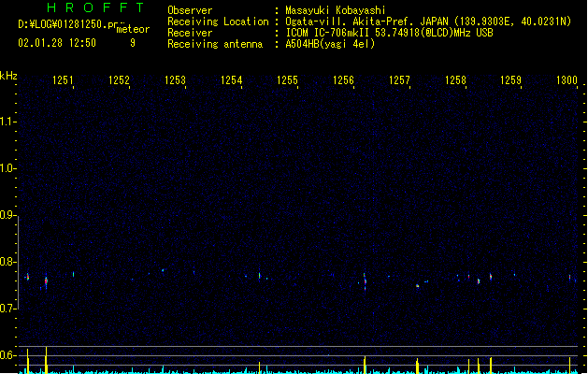Click the 1300 time axis marker
This screenshot has height=374, width=588.
tap(566, 80)
